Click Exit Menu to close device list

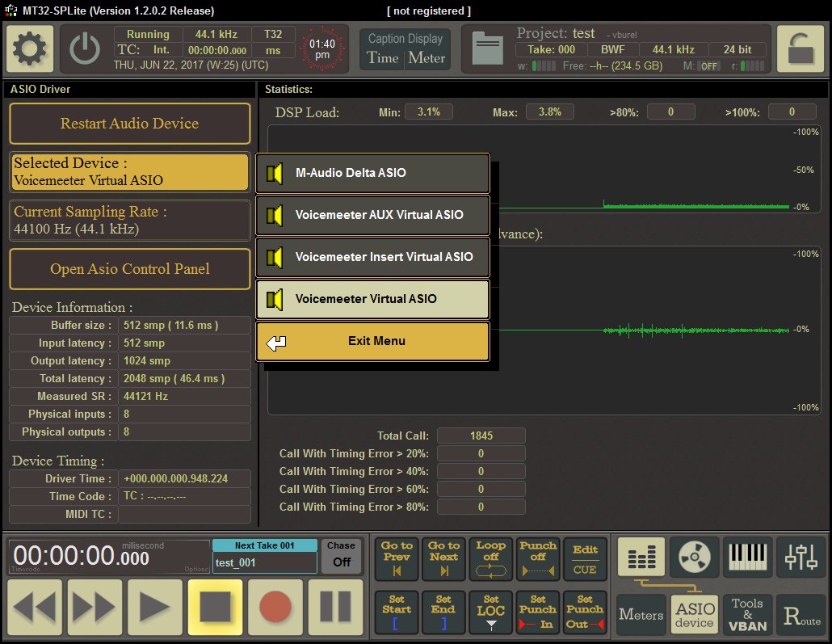373,341
